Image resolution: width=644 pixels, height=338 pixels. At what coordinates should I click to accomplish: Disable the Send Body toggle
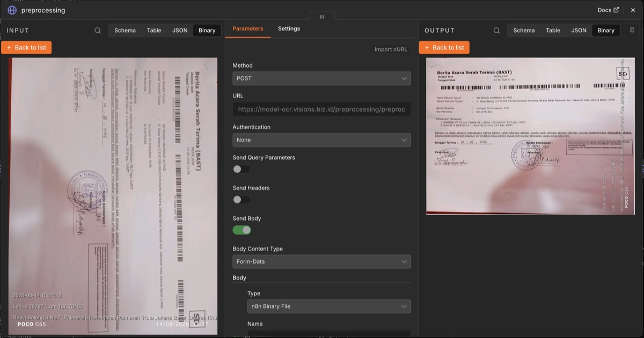coord(241,230)
